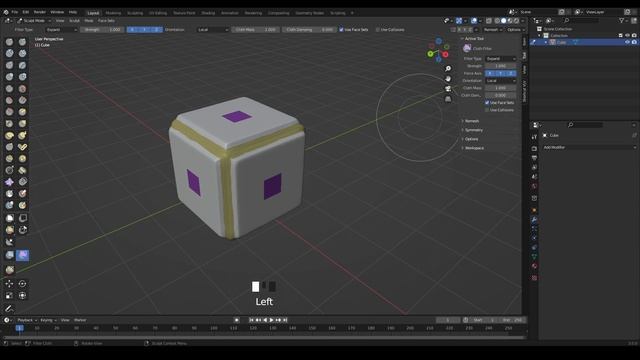Open the Modifiers wrench tab in Properties
Screen dimensions: 640x360
point(534,220)
